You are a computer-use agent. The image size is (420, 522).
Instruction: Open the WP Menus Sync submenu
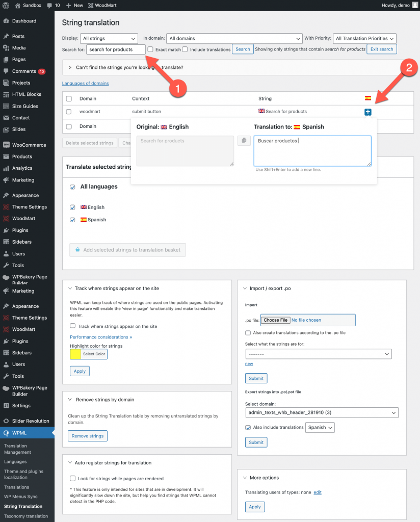[x=20, y=497]
